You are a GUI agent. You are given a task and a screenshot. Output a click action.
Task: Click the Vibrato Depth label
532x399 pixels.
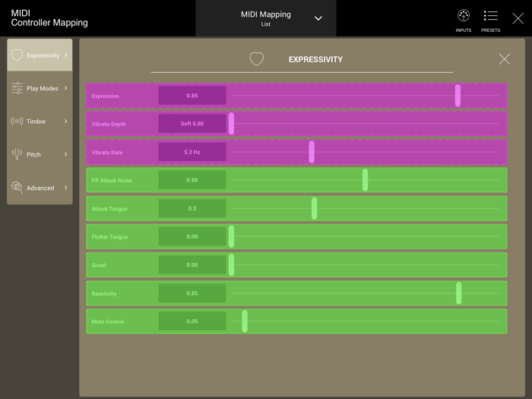[109, 124]
